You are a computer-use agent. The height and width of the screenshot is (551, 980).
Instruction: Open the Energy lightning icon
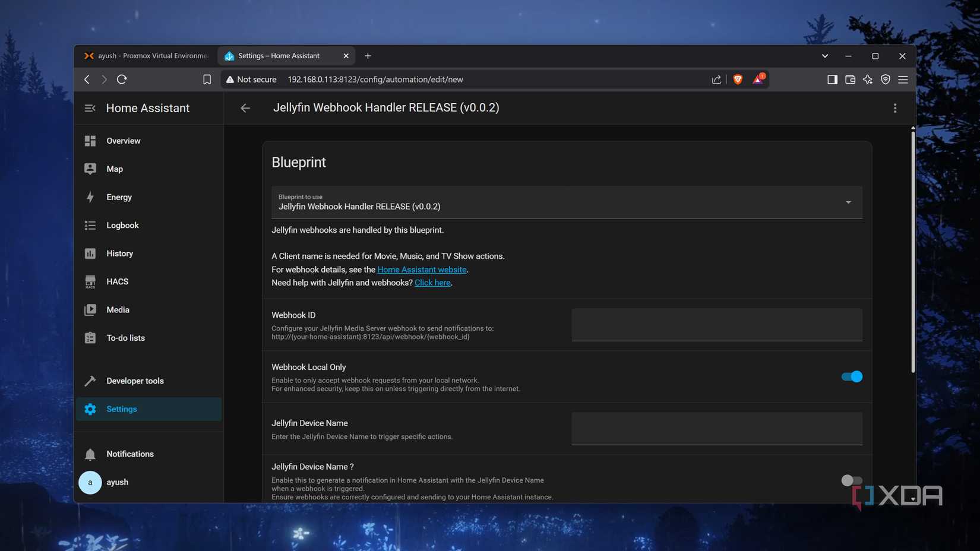[x=90, y=197]
